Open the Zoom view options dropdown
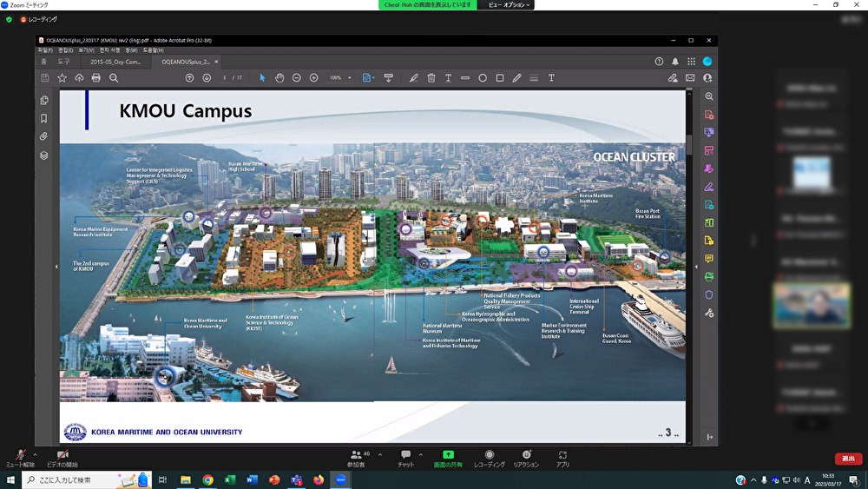868x489 pixels. [509, 5]
